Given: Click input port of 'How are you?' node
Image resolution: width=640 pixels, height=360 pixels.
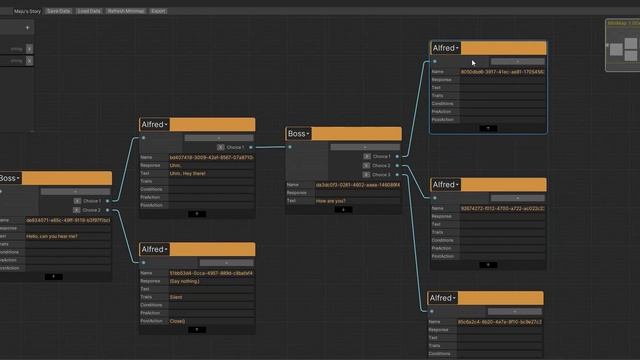Looking at the screenshot, I should click(x=290, y=147).
